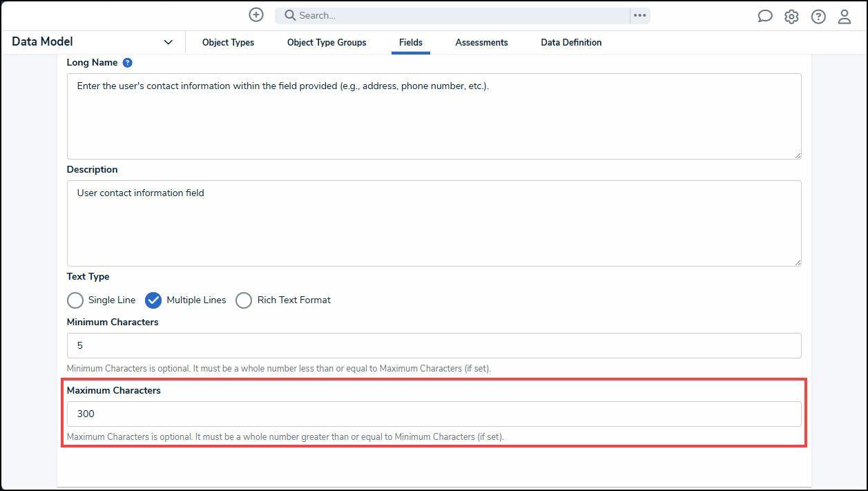Open the search options ellipsis
Image resolution: width=868 pixels, height=491 pixels.
tap(640, 15)
